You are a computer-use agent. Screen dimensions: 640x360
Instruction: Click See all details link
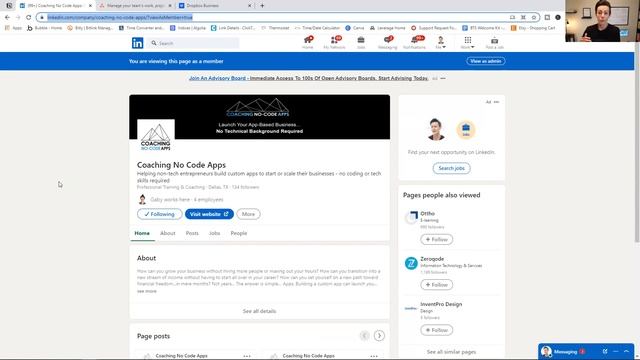click(260, 311)
